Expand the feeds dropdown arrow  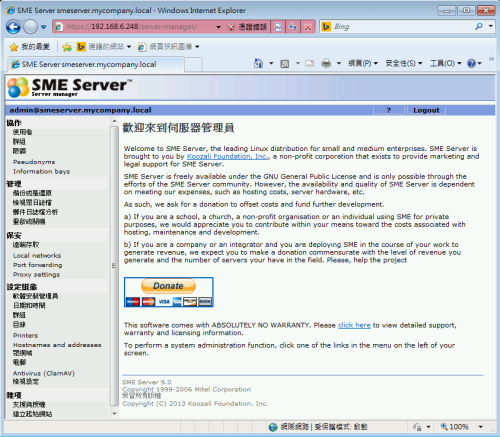[298, 63]
